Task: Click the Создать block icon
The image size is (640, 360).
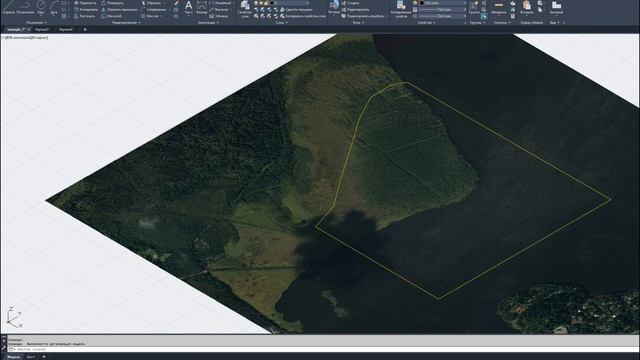Action: tap(350, 3)
